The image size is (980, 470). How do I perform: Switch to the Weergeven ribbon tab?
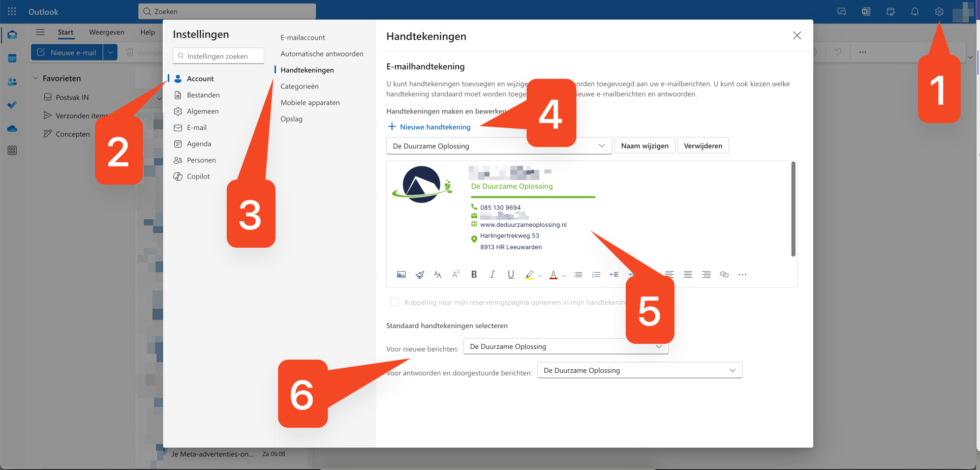[x=107, y=32]
